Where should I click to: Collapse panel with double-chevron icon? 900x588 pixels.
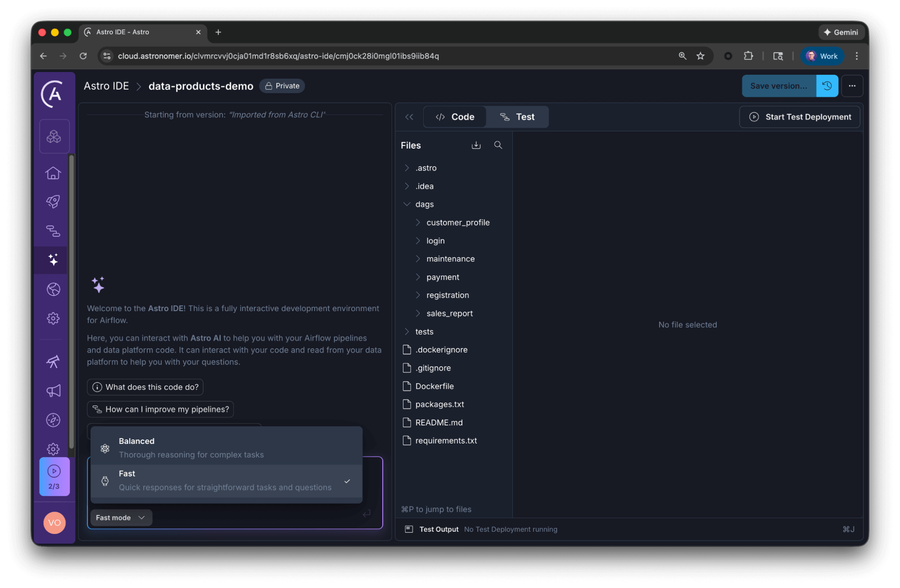tap(409, 117)
